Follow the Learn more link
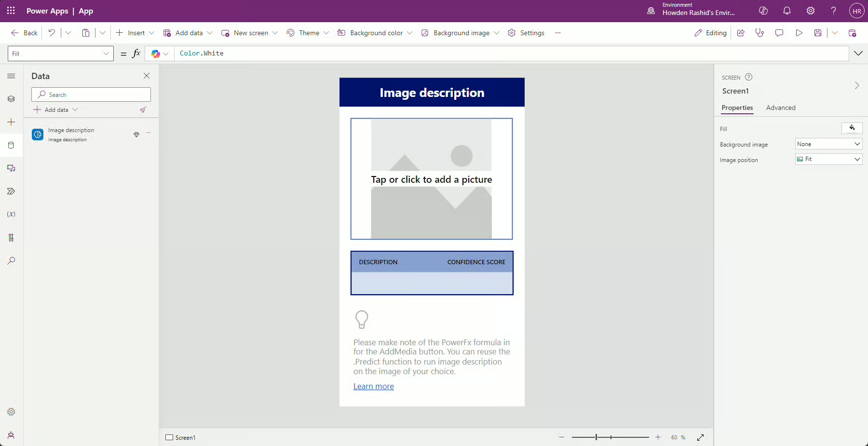The height and width of the screenshot is (446, 868). [x=374, y=386]
